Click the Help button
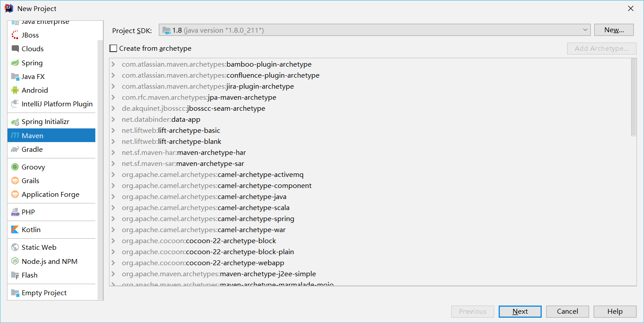 [615, 312]
